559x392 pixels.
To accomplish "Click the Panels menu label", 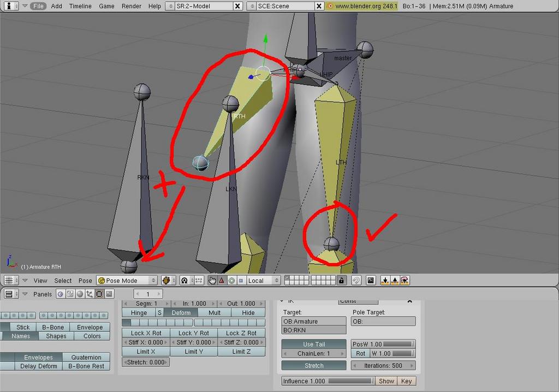I will tap(43, 294).
